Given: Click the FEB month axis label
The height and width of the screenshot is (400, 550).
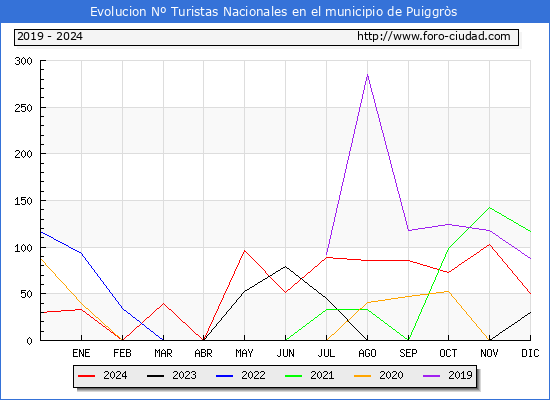Looking at the screenshot, I should point(122,353).
